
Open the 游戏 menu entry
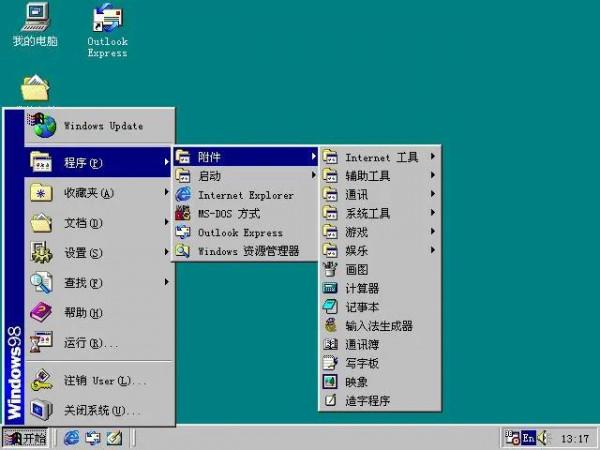(380, 232)
